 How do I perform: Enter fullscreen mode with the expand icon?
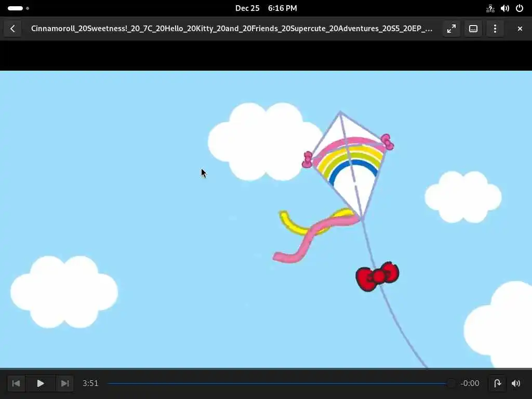451,29
